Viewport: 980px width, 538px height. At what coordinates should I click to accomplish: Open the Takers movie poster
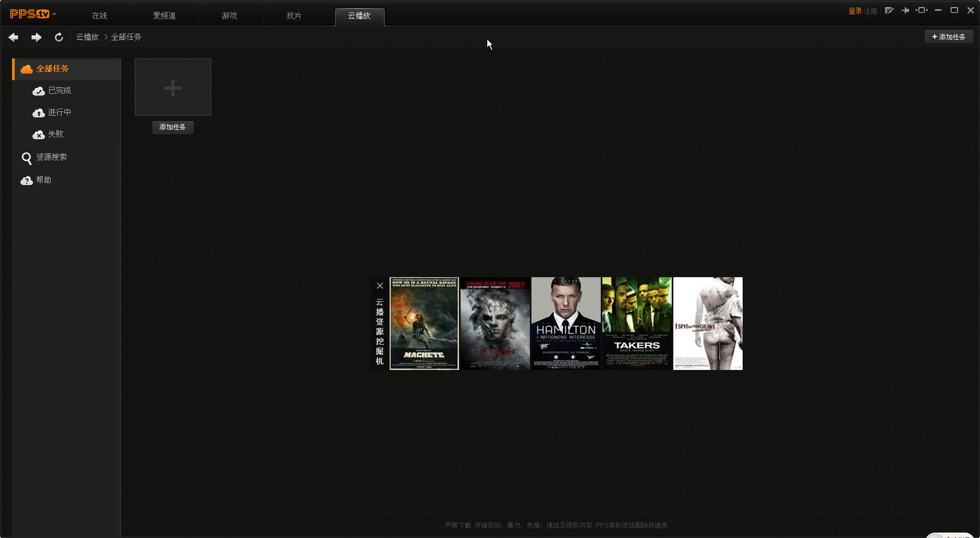(637, 324)
